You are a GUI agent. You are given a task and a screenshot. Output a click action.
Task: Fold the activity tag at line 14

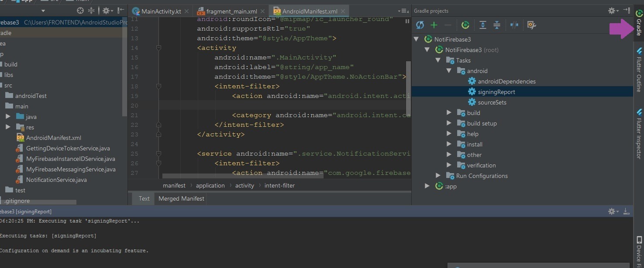(x=158, y=48)
